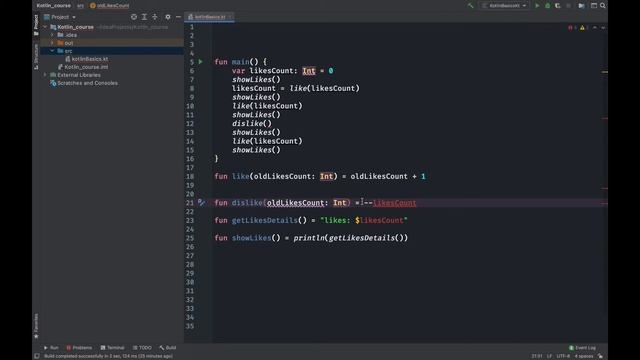Screen dimensions: 640x360
Task: Click Kotlin_course breadcrumb in navigation bar
Action: click(53, 6)
